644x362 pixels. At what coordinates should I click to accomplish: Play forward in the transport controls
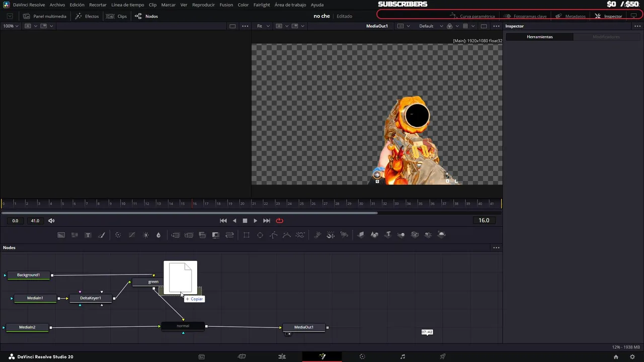(x=255, y=221)
